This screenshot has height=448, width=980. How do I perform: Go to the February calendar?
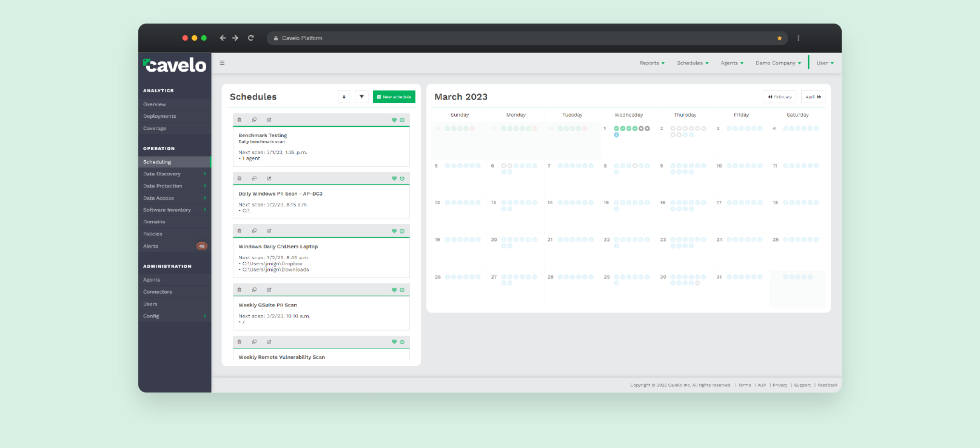(x=780, y=97)
